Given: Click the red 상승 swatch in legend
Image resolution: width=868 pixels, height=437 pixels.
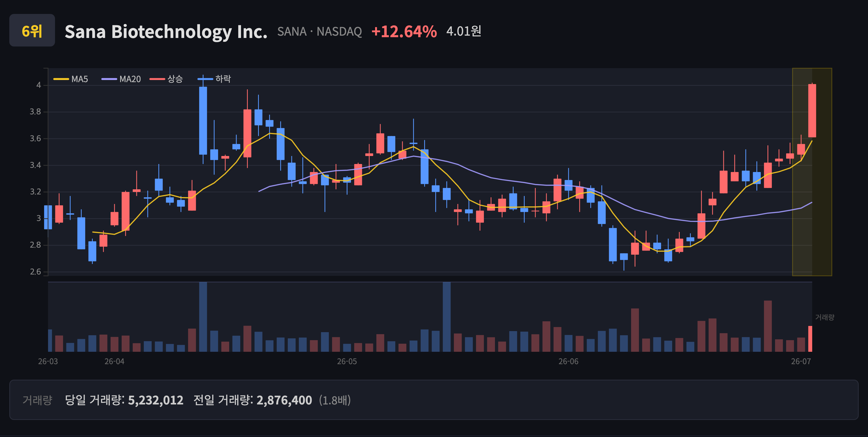Looking at the screenshot, I should point(157,79).
